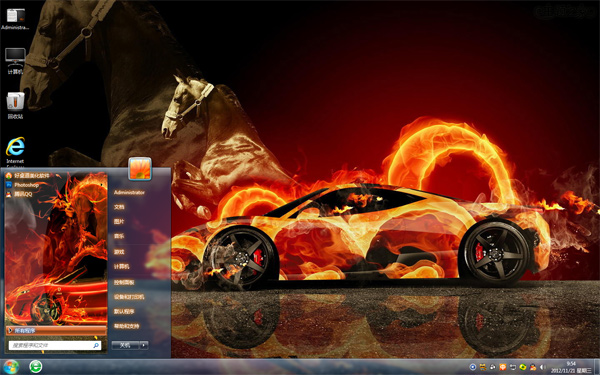Open 文档 in Start menu

119,207
